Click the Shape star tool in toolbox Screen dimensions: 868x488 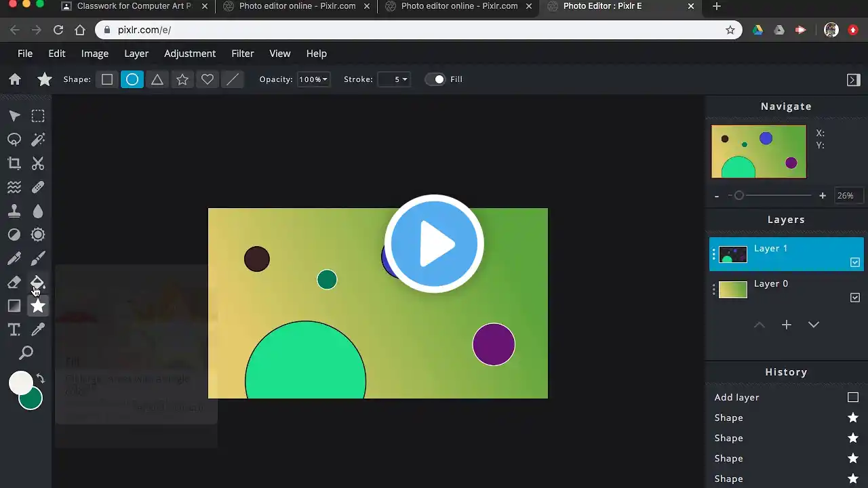pos(38,306)
